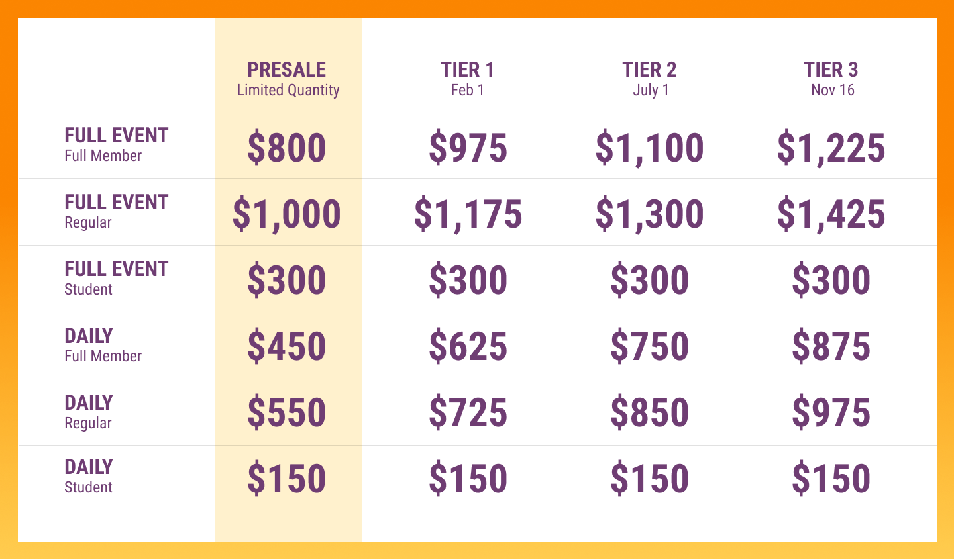Select the TIER 3 Nov 16 header
Viewport: 954px width, 560px height.
(x=831, y=79)
